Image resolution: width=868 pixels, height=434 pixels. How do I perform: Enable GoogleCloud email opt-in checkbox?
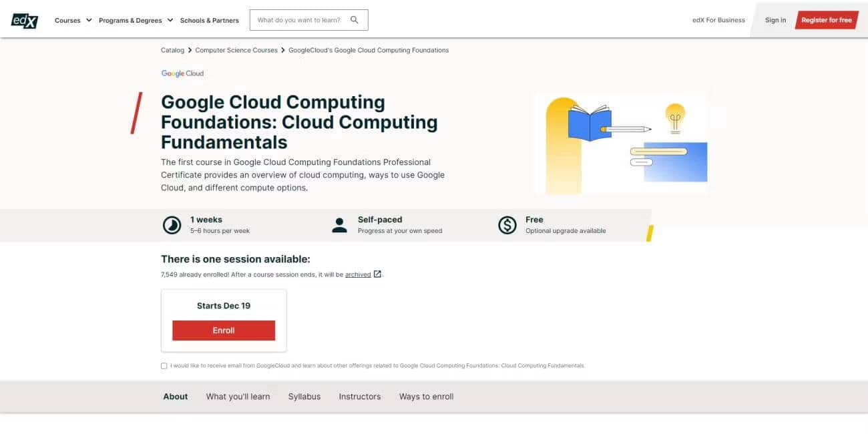tap(164, 366)
